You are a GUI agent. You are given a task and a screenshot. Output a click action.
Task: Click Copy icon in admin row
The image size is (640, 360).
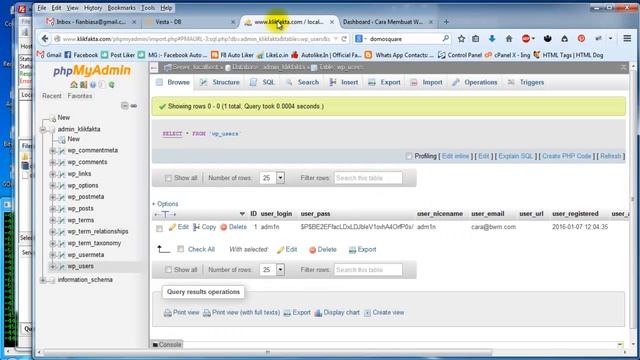(x=196, y=227)
